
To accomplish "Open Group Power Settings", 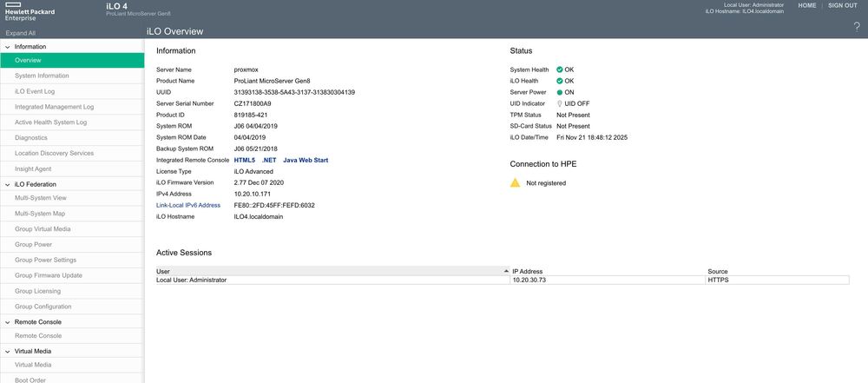I will (72, 260).
